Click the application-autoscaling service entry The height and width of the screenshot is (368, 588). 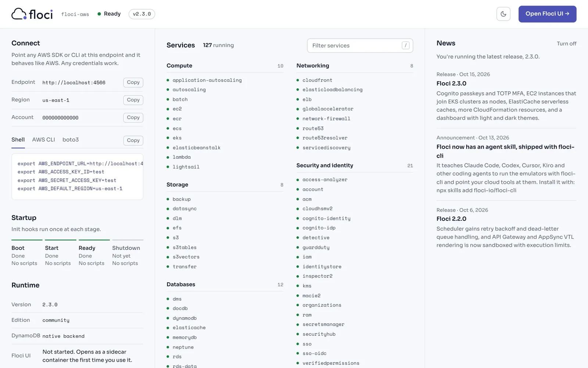coord(207,80)
